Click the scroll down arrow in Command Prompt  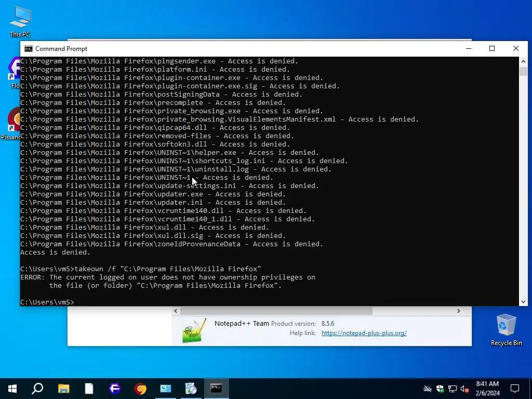[x=523, y=302]
